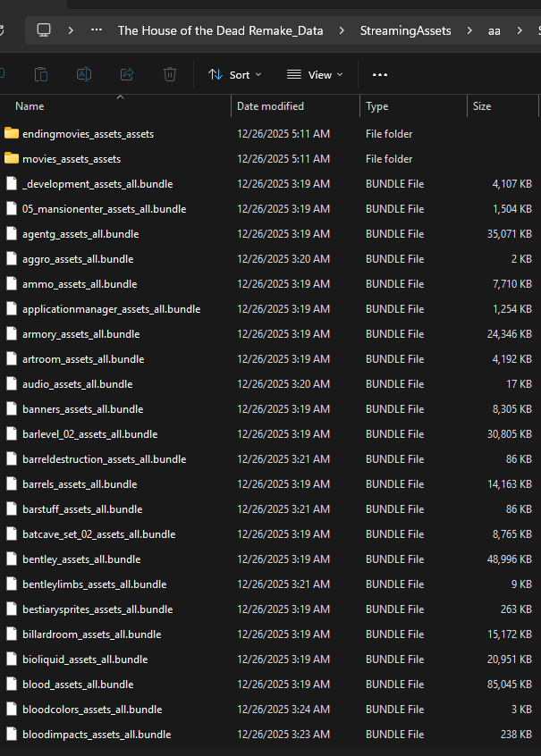Click file icon of barrels_assets_all.bundle

click(x=12, y=484)
